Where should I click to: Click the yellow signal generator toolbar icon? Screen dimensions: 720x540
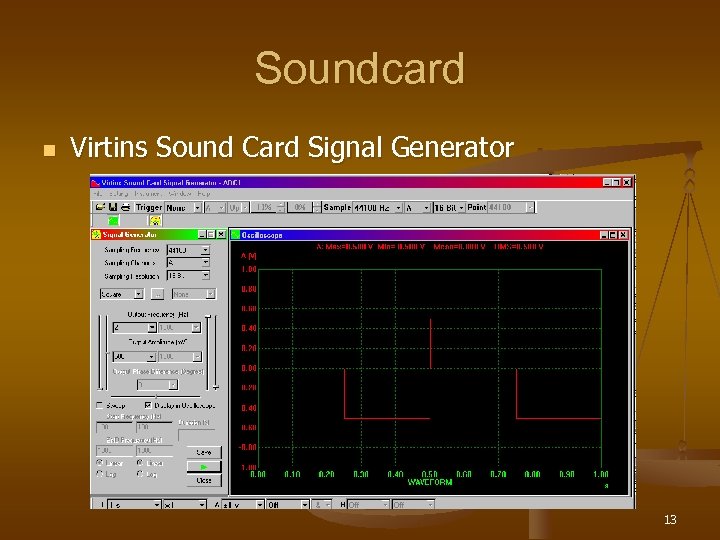tap(155, 220)
